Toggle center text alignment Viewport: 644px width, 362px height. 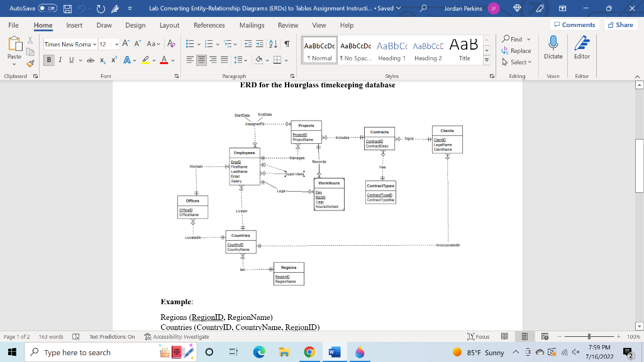(201, 60)
